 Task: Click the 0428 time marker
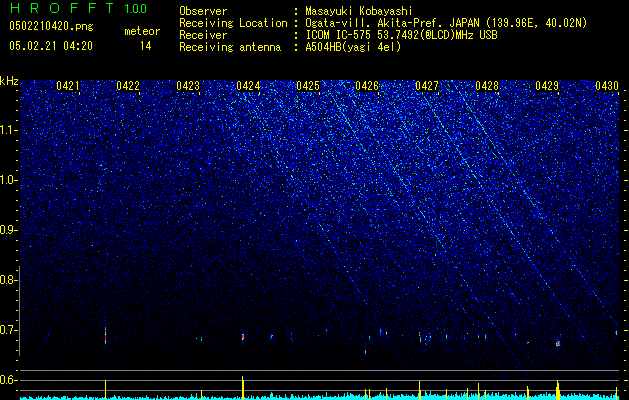[x=487, y=86]
